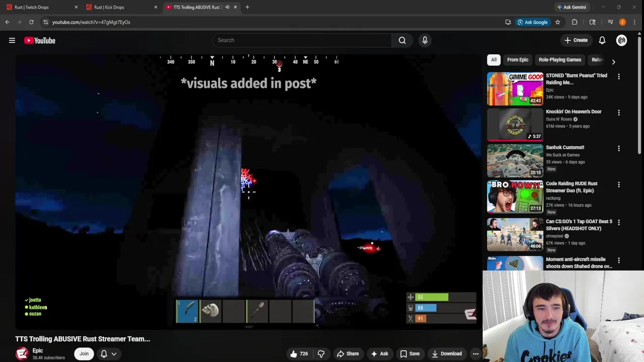Open options for Code Raiding RUDE video

(x=619, y=185)
